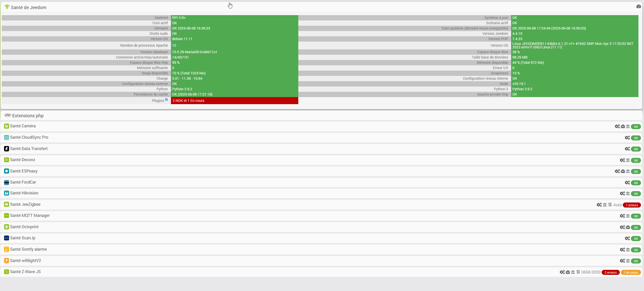Click the up-down arrows icon in Santé Z-Wave JS row
644x291 pixels.
578,272
